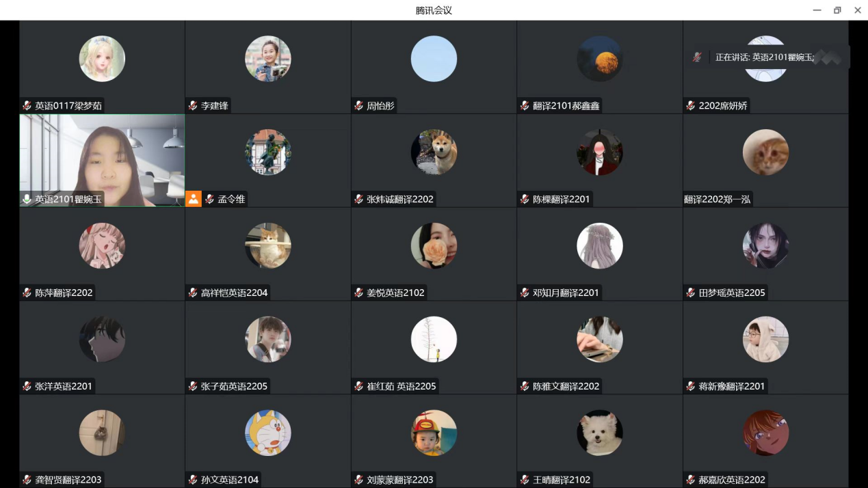Image resolution: width=868 pixels, height=488 pixels.
Task: Restore down the 腾讯会议 window
Action: [837, 10]
